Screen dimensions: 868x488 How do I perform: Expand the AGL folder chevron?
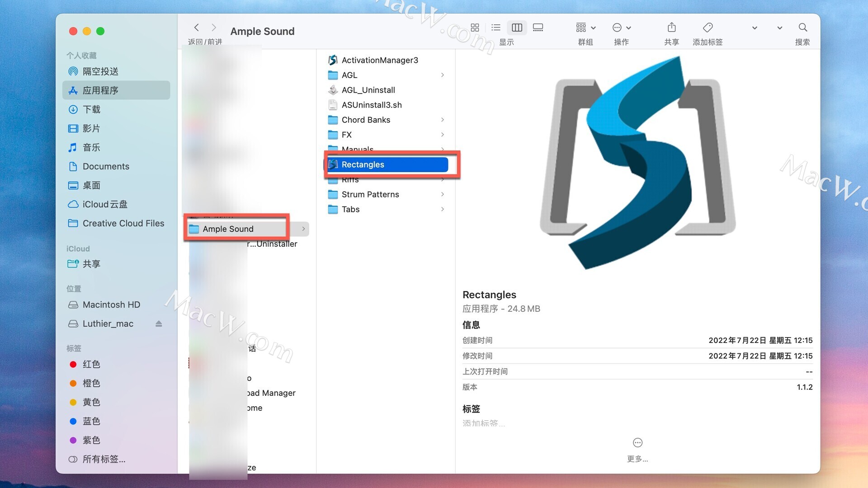tap(443, 75)
